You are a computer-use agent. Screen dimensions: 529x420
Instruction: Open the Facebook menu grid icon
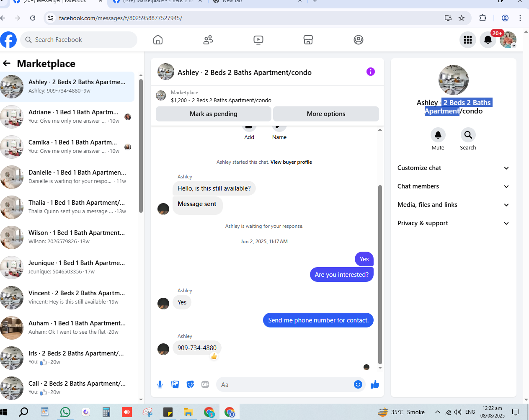(468, 40)
